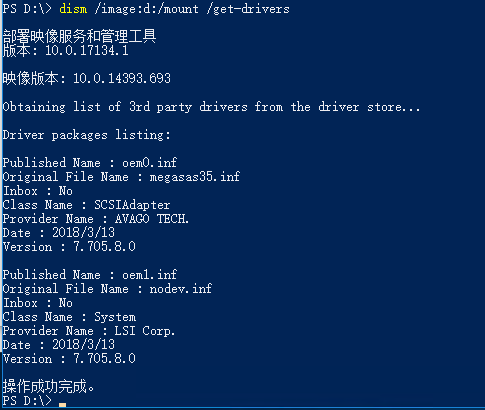Click the oem1.inf published name
This screenshot has width=485, height=410.
click(149, 275)
